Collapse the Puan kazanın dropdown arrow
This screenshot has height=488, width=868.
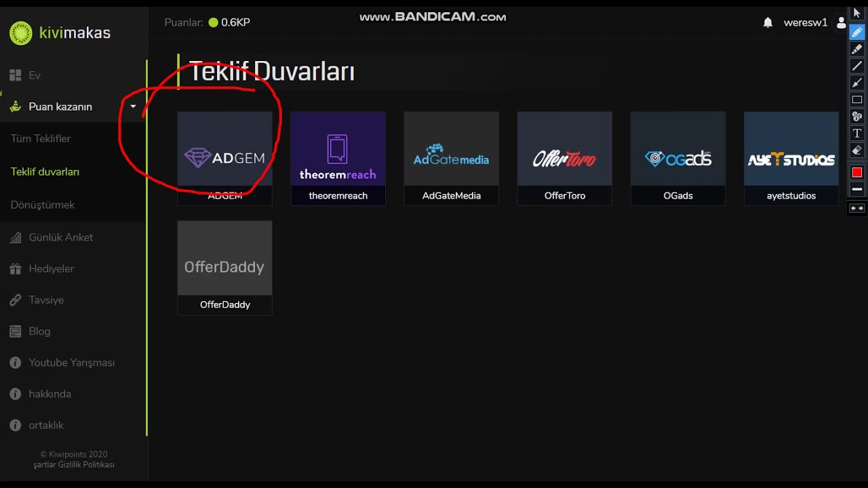click(x=133, y=106)
